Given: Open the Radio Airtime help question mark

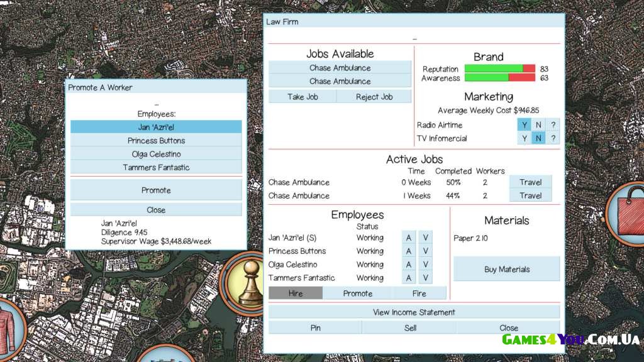Looking at the screenshot, I should 553,124.
